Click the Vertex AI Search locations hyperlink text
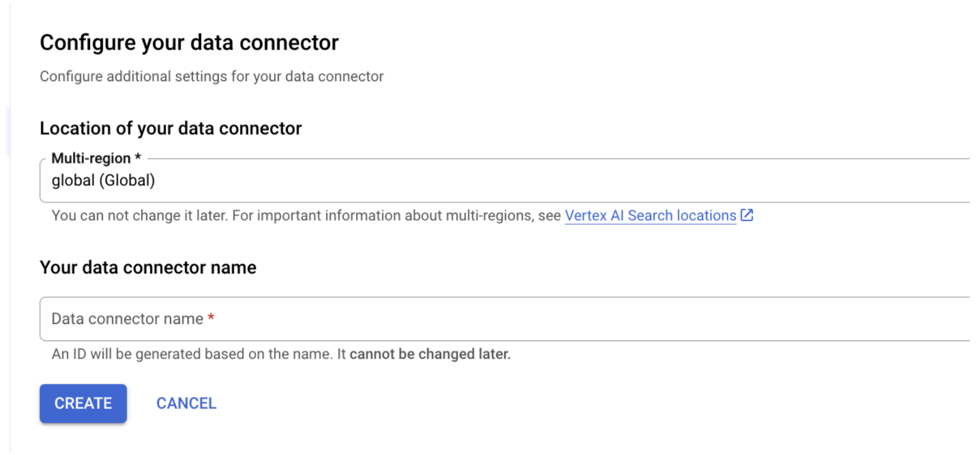 [649, 216]
